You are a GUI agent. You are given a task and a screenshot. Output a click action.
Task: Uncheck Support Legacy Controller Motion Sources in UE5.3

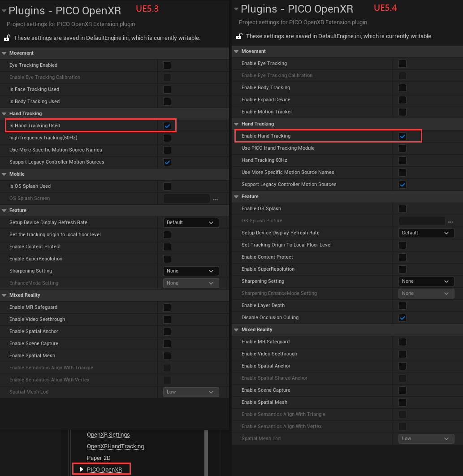[167, 162]
